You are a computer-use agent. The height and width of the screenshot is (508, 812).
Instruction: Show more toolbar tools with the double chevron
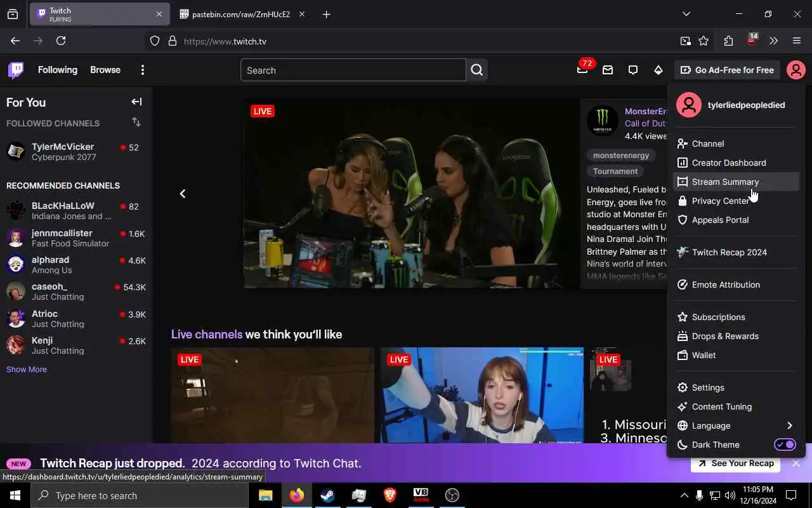pyautogui.click(x=773, y=41)
